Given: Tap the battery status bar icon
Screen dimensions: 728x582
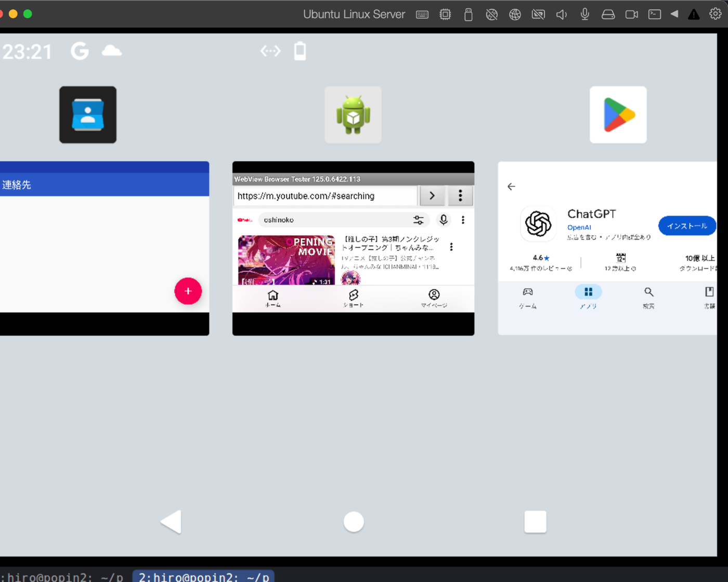Looking at the screenshot, I should [x=300, y=51].
